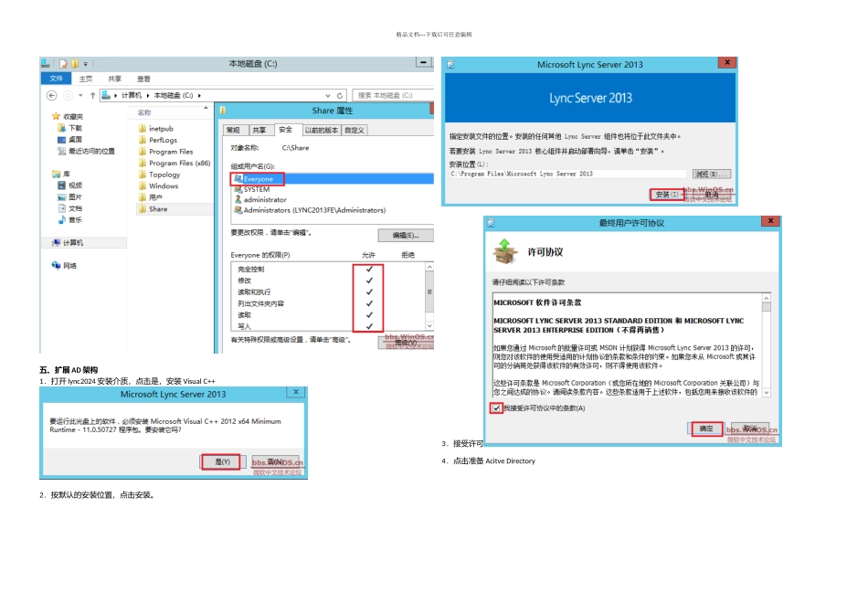Open the customize quick access toolbar dropdown

pos(86,64)
